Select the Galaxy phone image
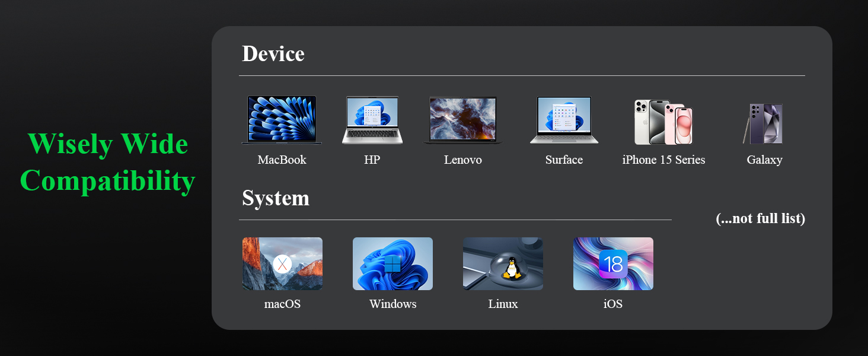 point(763,123)
